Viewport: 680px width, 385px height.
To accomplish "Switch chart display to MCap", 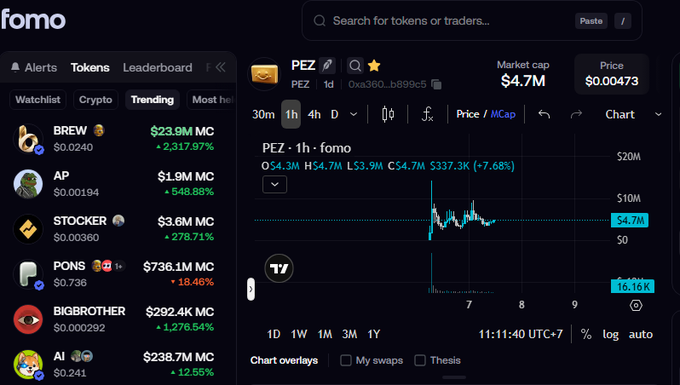I will click(503, 114).
